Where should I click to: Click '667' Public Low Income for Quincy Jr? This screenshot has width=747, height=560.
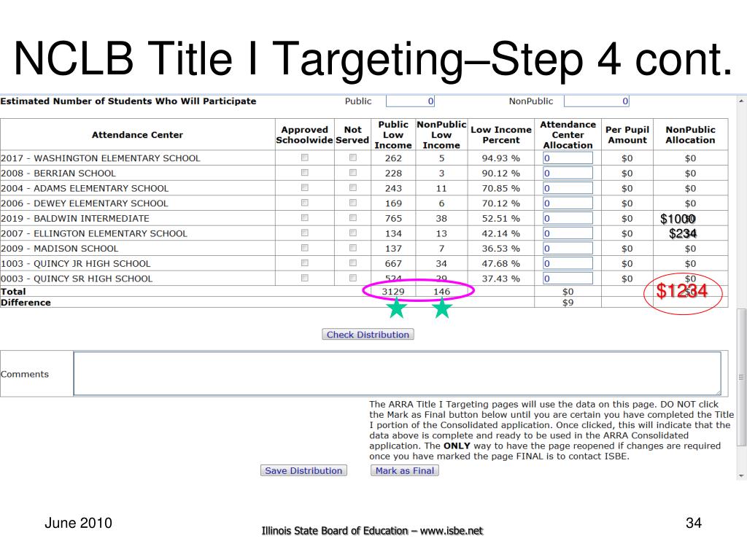pyautogui.click(x=393, y=263)
